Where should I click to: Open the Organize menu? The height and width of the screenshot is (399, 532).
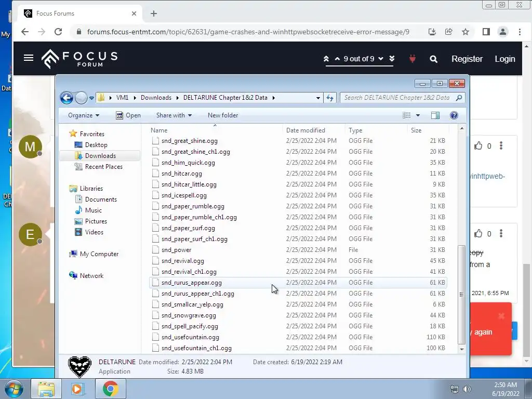point(84,115)
